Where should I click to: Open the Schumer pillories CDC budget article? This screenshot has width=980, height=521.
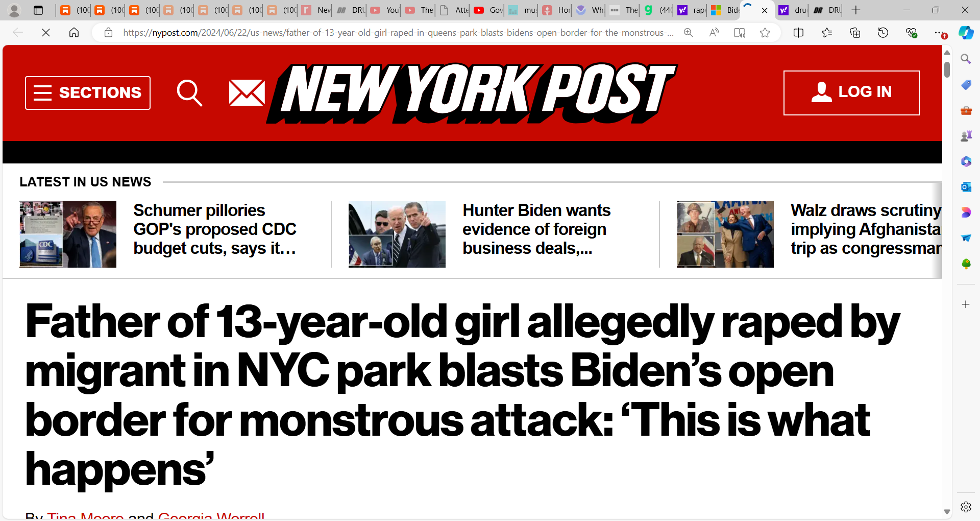click(215, 229)
